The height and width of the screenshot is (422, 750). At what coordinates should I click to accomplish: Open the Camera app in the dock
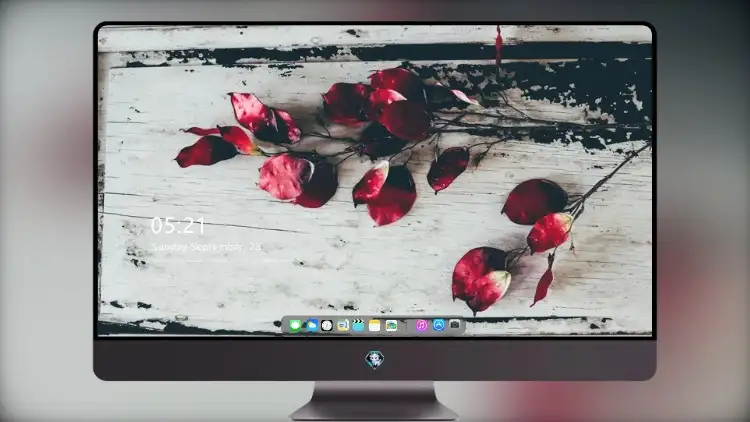click(455, 325)
